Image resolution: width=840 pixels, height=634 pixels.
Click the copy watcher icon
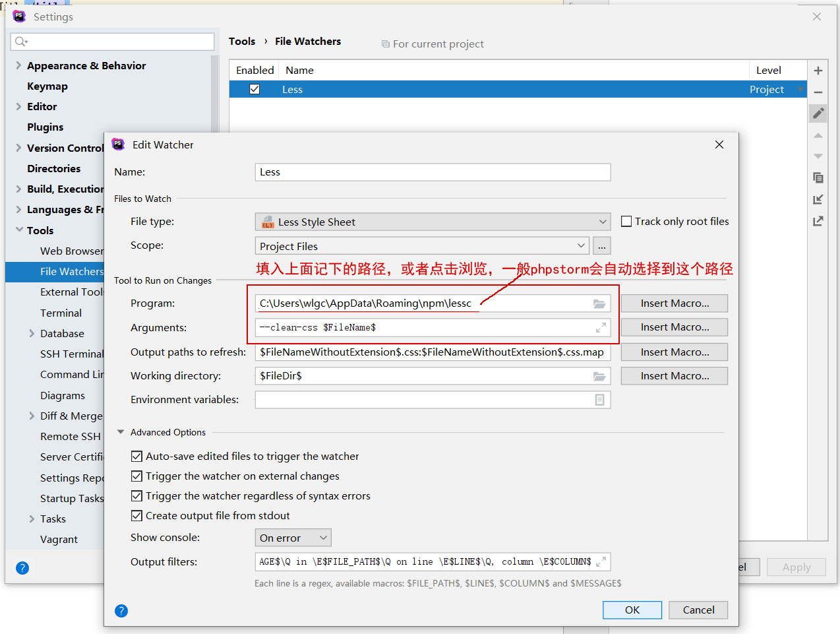coord(818,177)
